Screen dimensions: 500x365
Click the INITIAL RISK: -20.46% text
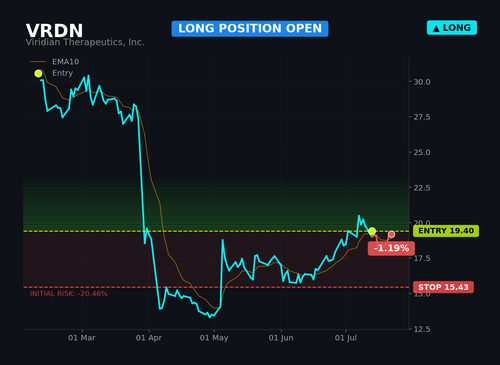(69, 294)
